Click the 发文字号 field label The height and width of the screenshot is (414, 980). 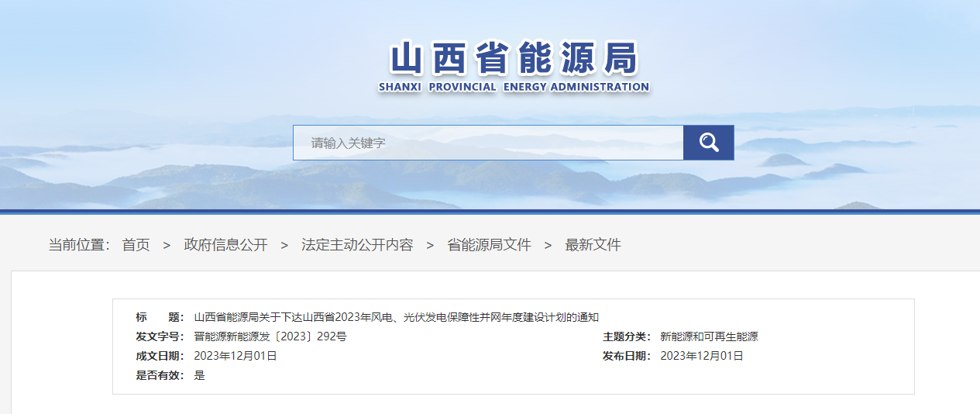pyautogui.click(x=160, y=336)
